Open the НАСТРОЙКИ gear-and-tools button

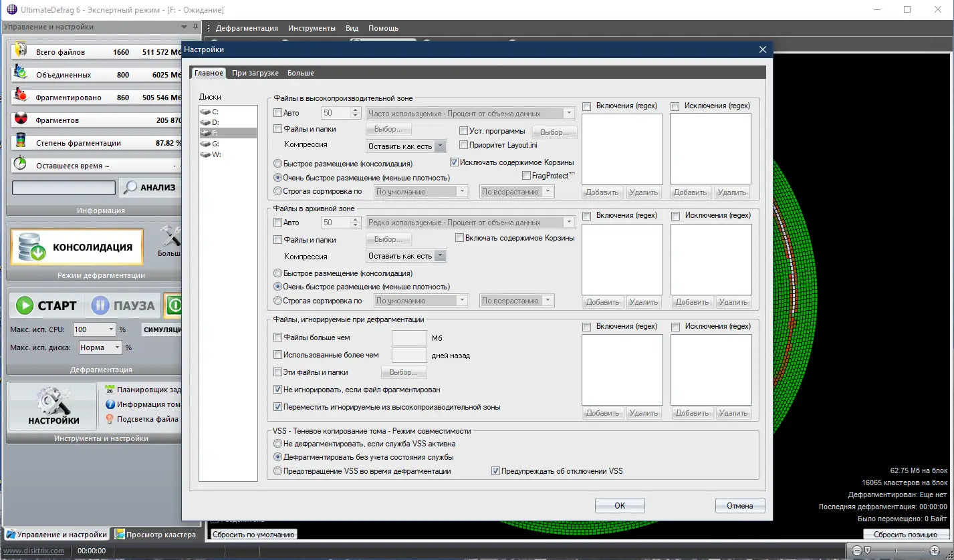(x=53, y=406)
